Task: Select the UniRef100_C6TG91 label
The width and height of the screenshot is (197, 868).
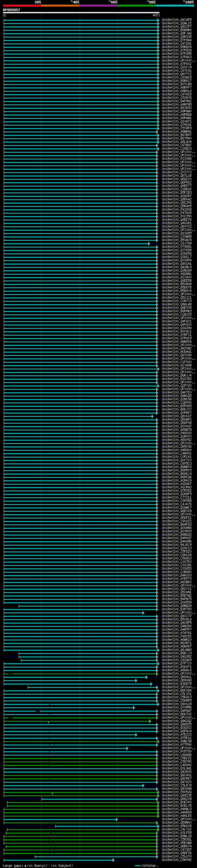Action: [x=177, y=43]
